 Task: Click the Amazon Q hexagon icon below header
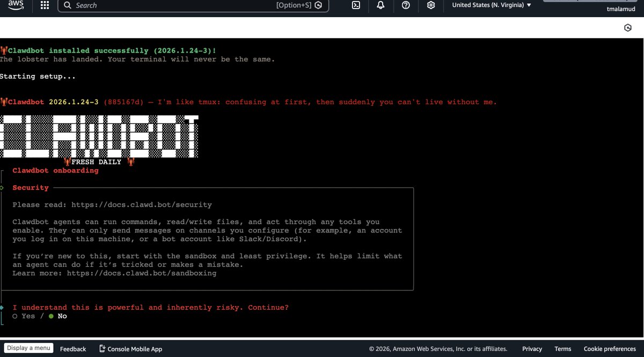click(628, 28)
